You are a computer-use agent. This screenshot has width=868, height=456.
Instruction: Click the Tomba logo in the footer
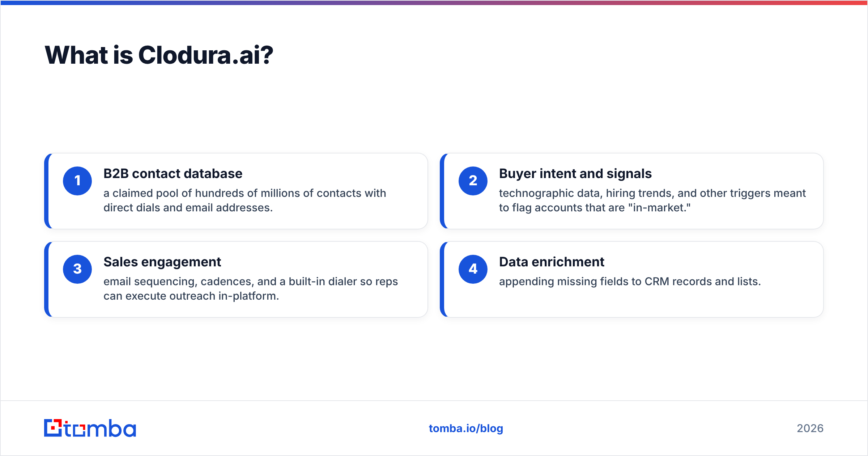click(x=90, y=428)
